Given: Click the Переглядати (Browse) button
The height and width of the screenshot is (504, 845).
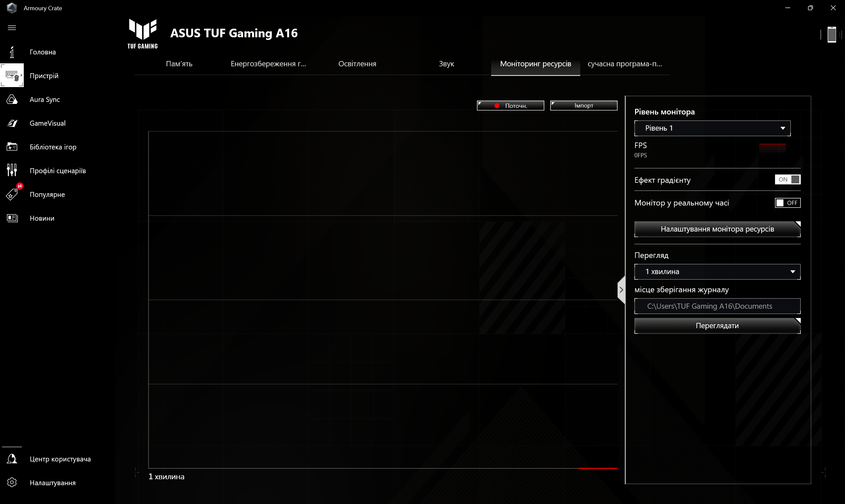Looking at the screenshot, I should [x=717, y=325].
